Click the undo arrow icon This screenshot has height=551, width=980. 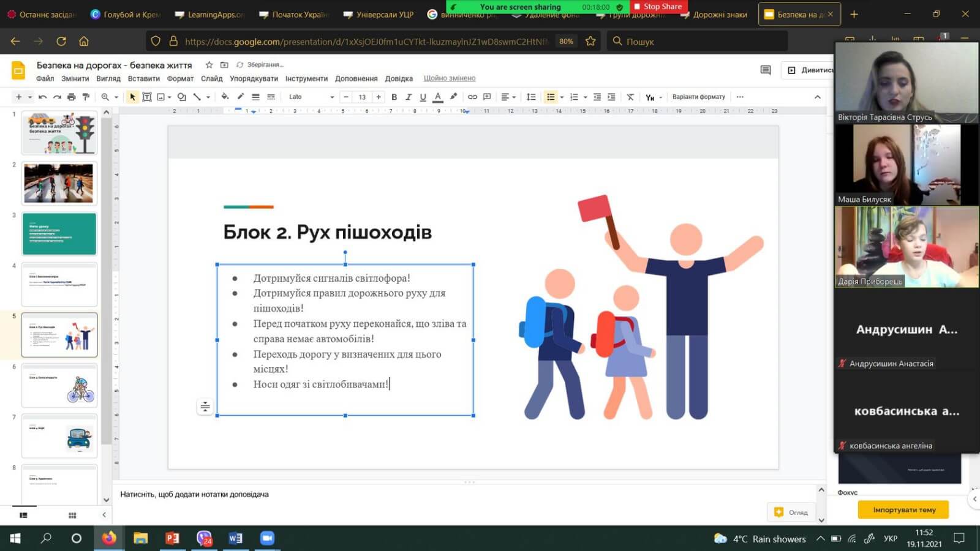click(x=42, y=97)
